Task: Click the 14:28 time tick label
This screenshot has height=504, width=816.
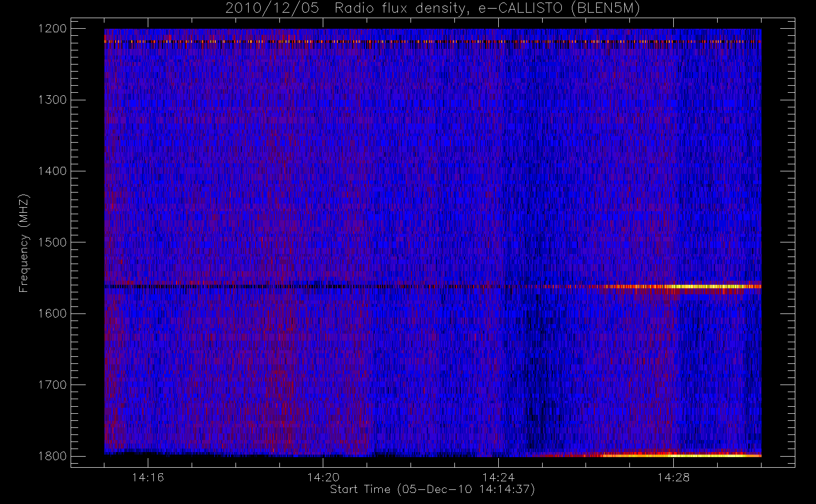Action: click(x=673, y=477)
